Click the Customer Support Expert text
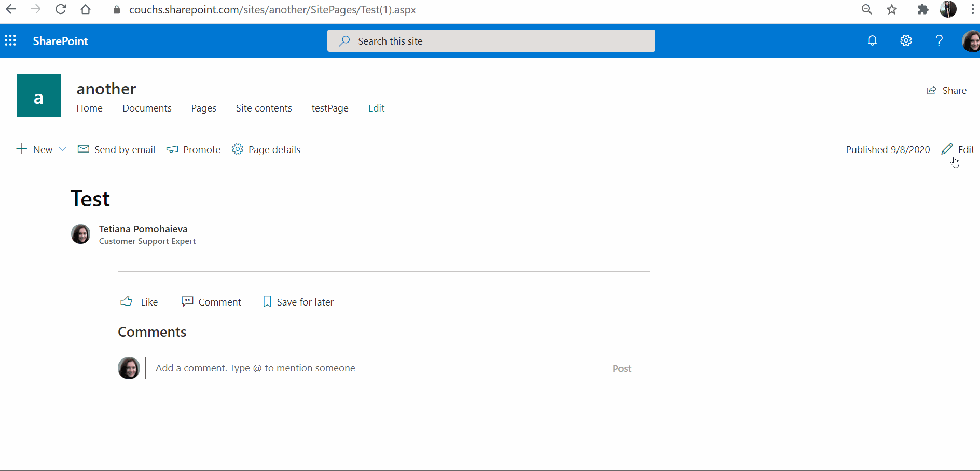980x471 pixels. click(147, 241)
